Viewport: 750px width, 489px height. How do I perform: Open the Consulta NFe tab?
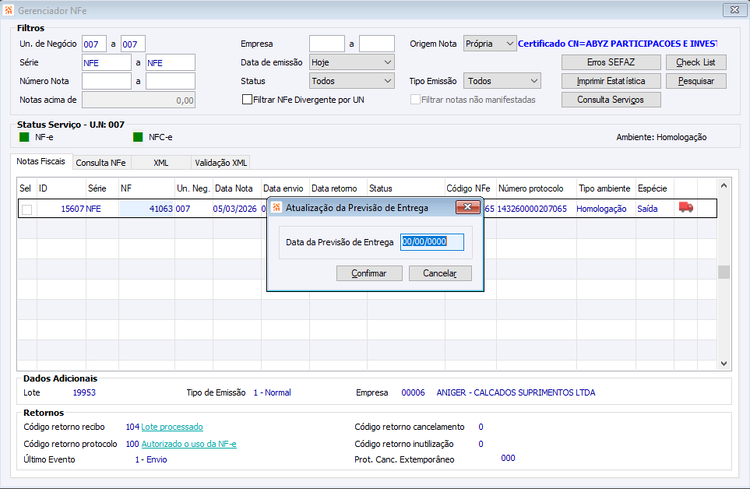(x=101, y=163)
